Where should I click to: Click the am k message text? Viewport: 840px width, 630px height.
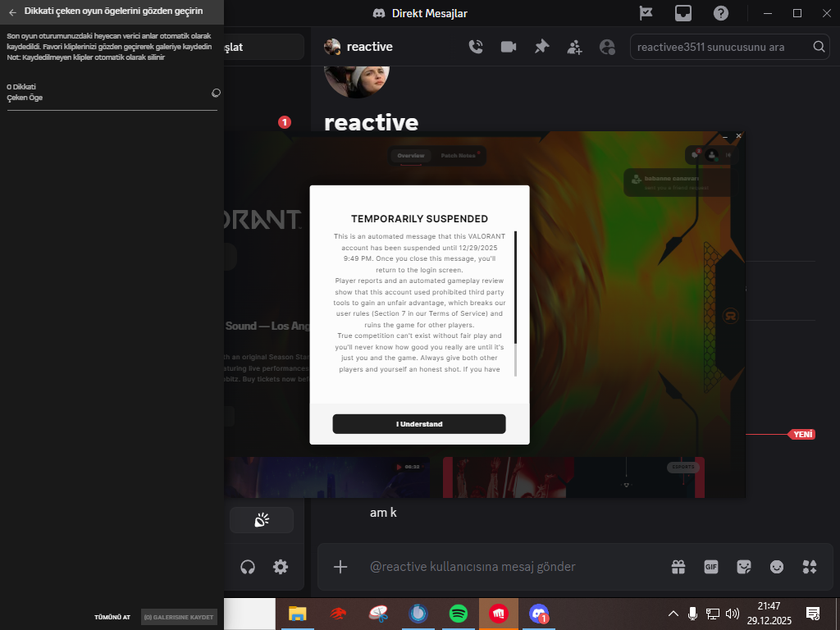(383, 513)
